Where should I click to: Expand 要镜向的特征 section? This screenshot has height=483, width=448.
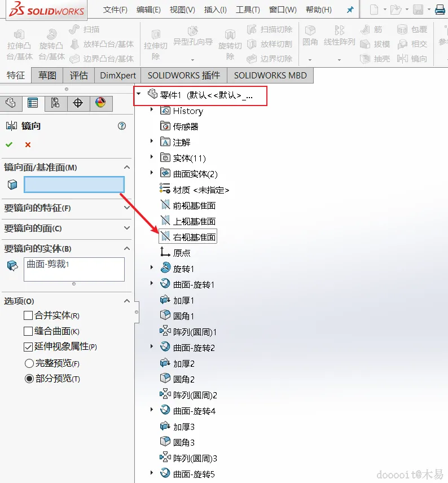coord(67,208)
